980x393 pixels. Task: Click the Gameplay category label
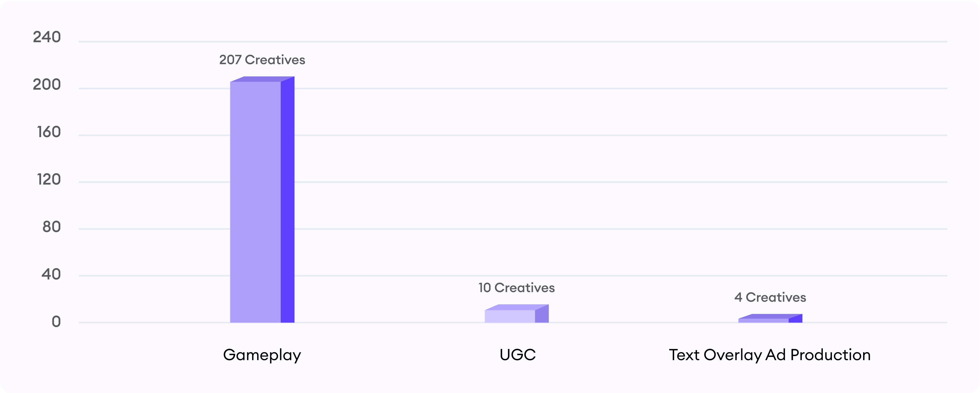pos(262,355)
